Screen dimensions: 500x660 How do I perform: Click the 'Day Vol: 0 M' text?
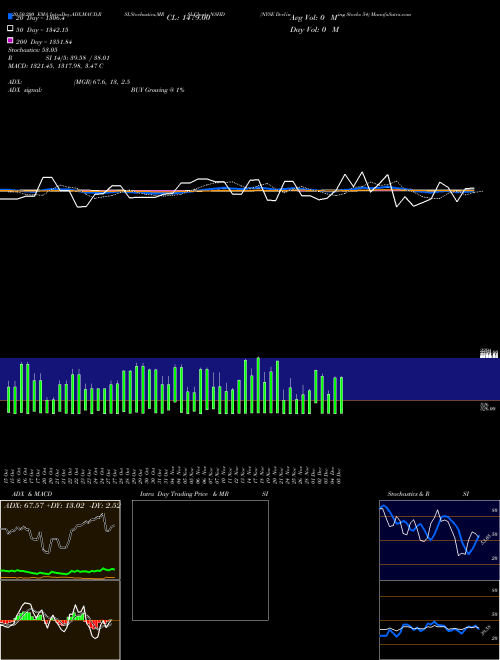click(x=314, y=29)
